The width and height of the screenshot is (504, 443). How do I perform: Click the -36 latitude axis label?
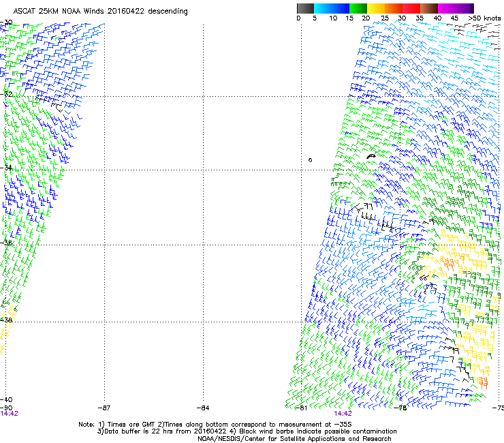coord(6,243)
